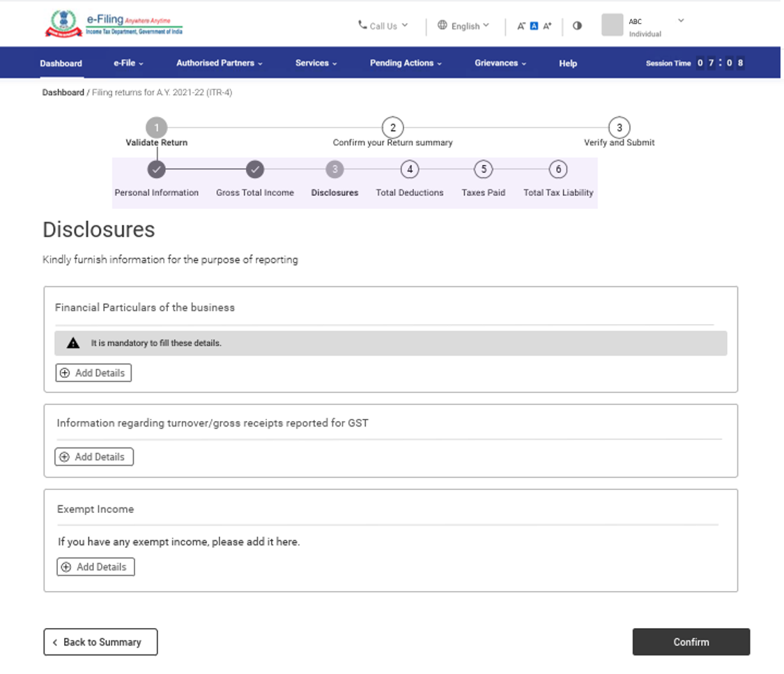Open the English language dropdown

pyautogui.click(x=463, y=26)
